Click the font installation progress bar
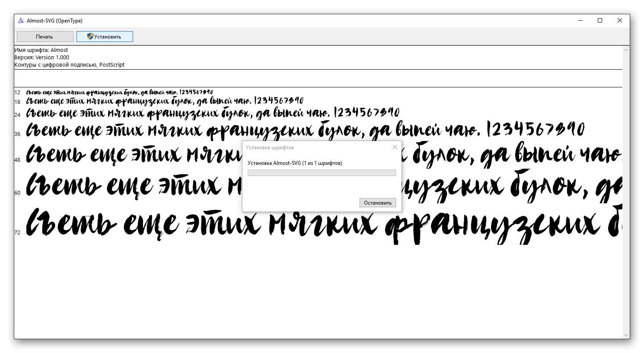The width and height of the screenshot is (644, 353). coord(322,173)
